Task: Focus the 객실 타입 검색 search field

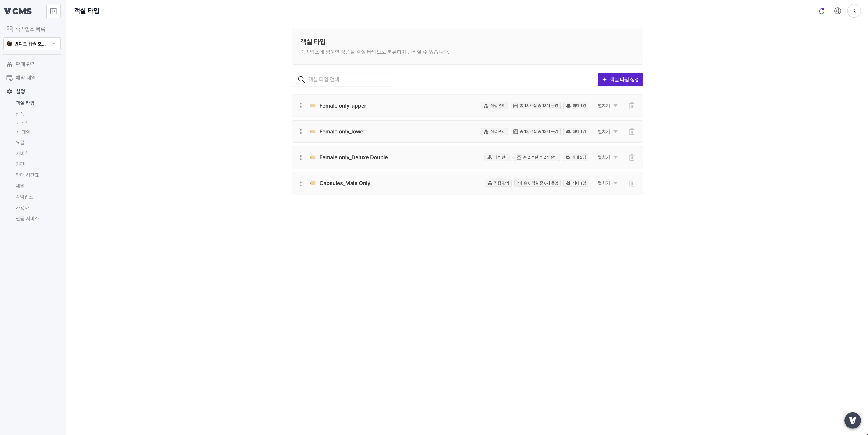Action: pyautogui.click(x=343, y=79)
